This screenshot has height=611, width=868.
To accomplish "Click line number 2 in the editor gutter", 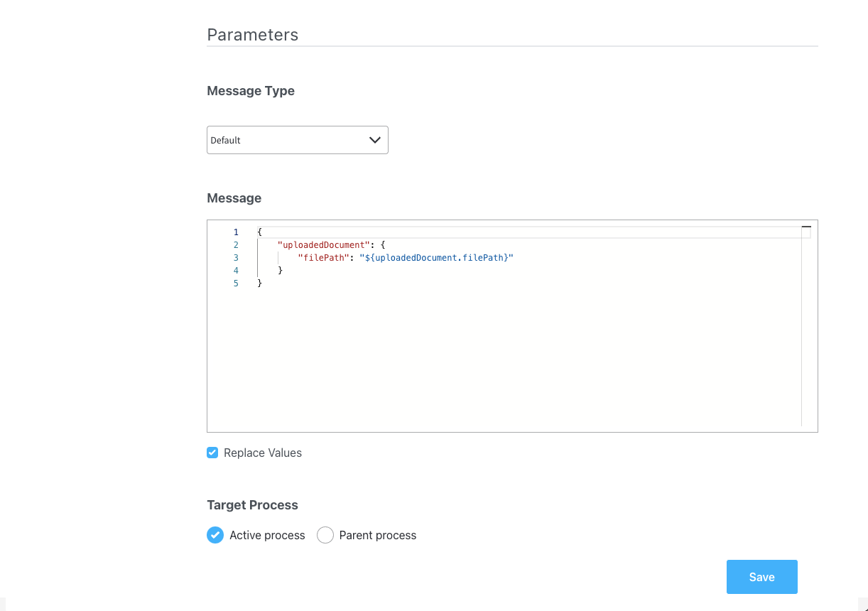I will (236, 245).
